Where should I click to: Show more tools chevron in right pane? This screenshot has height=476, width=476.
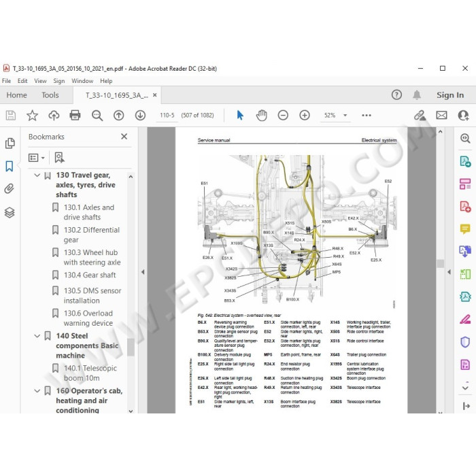pos(465,388)
